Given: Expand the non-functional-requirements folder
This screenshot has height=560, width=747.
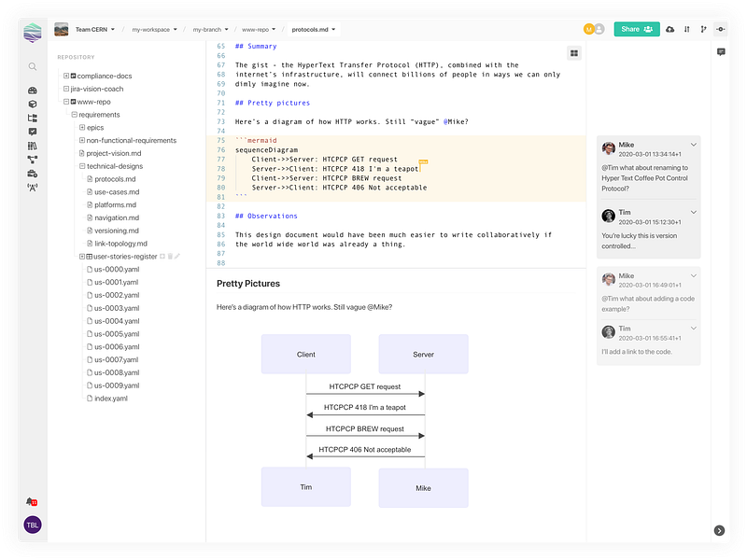Looking at the screenshot, I should [x=82, y=140].
